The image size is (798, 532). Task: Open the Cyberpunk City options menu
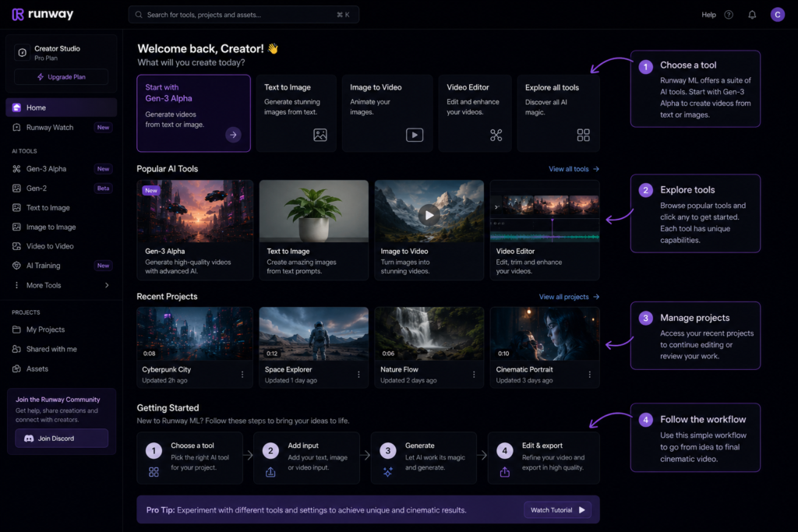point(242,375)
